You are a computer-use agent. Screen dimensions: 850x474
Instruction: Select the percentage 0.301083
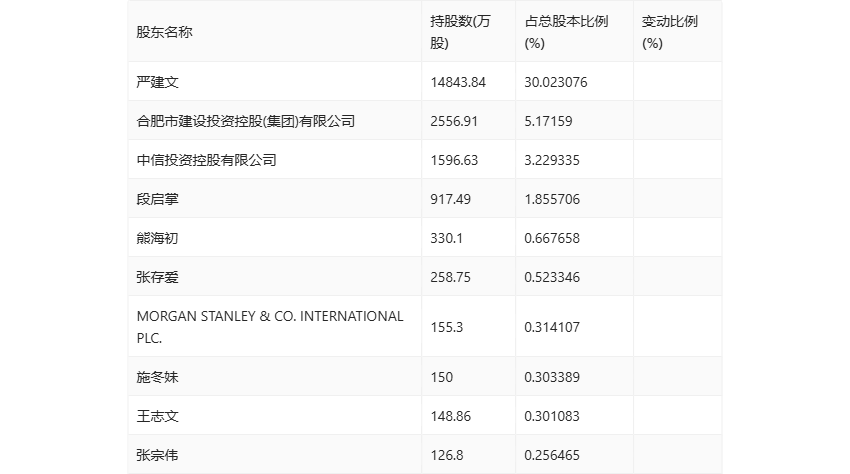point(552,416)
